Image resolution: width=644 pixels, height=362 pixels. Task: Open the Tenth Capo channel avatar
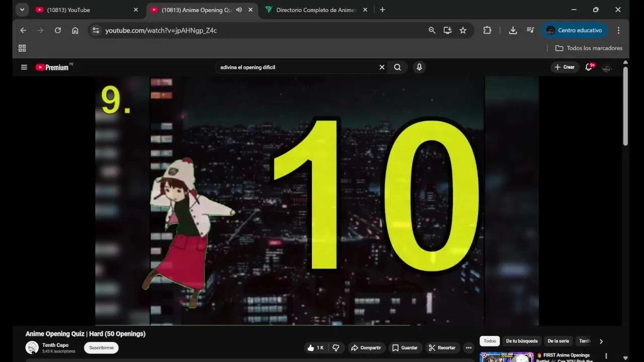coord(32,347)
